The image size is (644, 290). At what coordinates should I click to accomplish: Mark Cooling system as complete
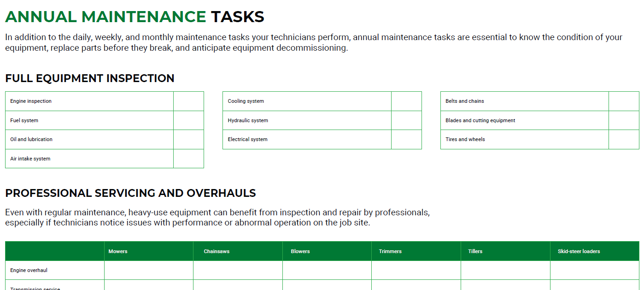(x=407, y=101)
